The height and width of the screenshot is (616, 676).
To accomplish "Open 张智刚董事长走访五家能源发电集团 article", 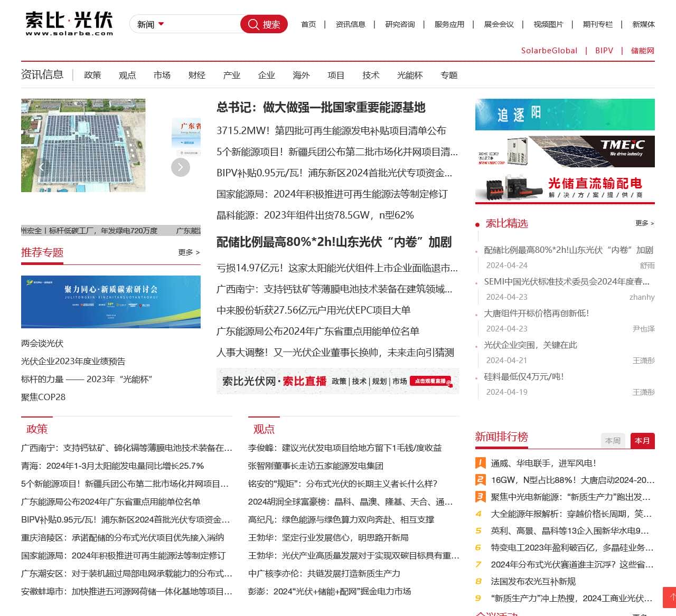I will 316,466.
